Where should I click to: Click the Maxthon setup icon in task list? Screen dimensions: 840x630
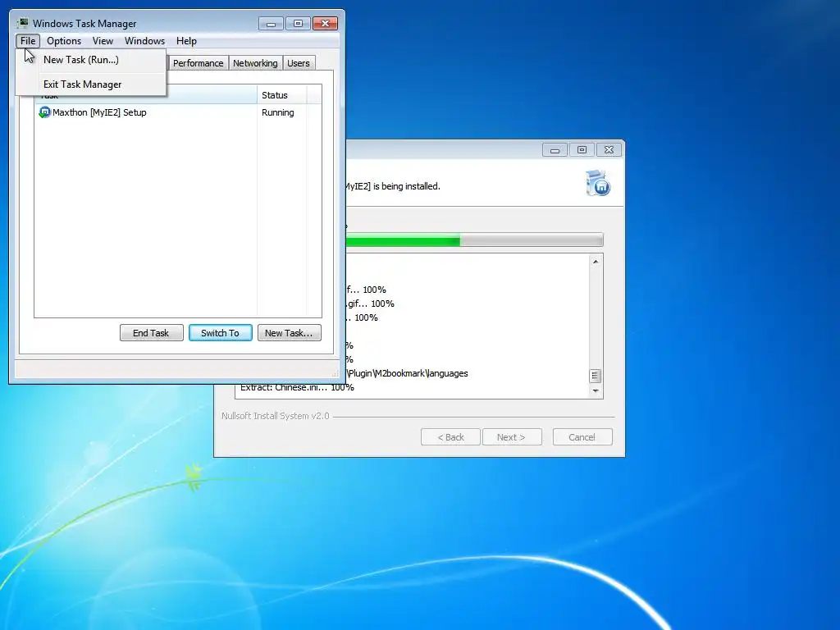tap(44, 112)
